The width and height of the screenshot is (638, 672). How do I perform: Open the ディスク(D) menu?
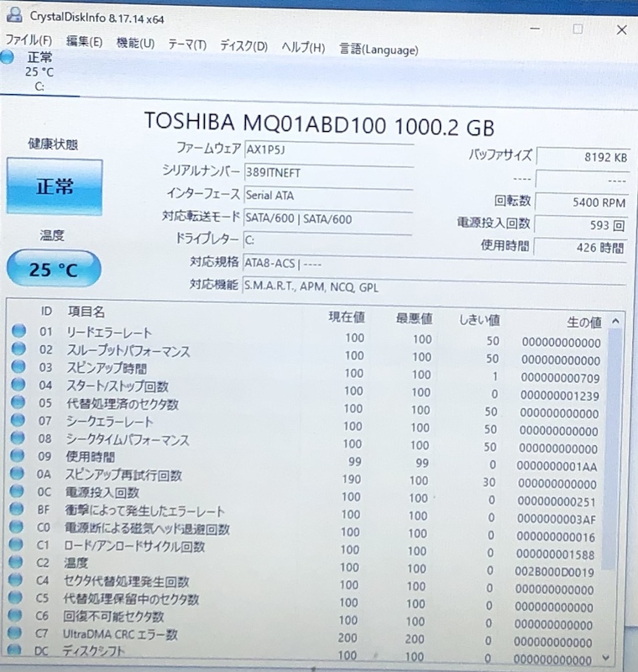coord(243,45)
